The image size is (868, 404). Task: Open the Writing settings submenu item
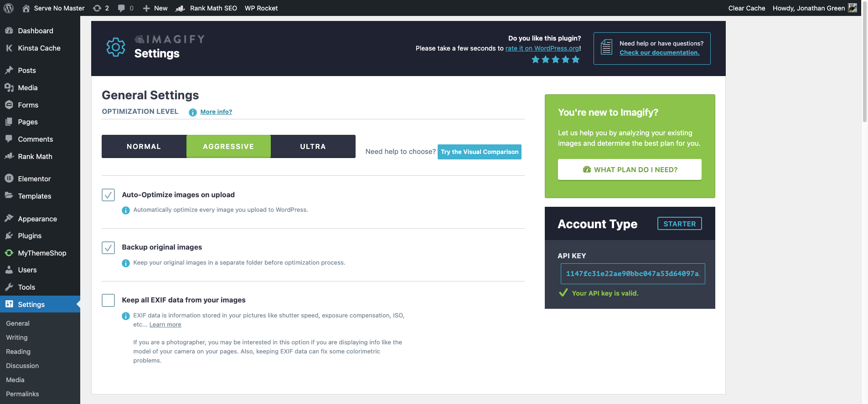click(17, 338)
